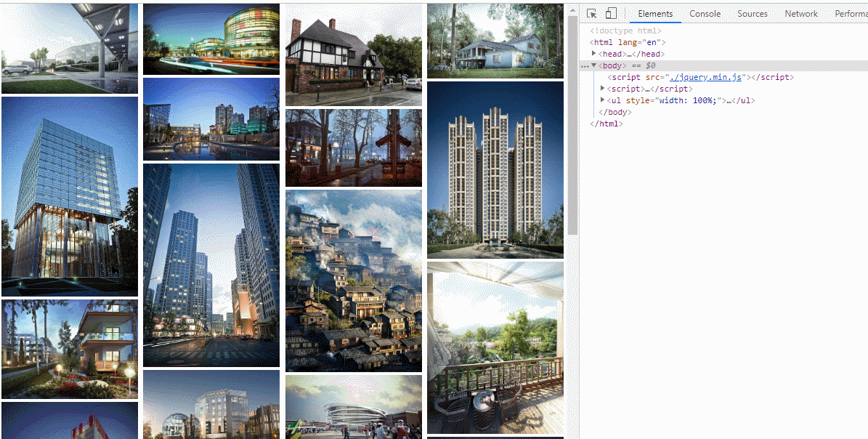Expand the head element node
868x439 pixels.
(594, 54)
